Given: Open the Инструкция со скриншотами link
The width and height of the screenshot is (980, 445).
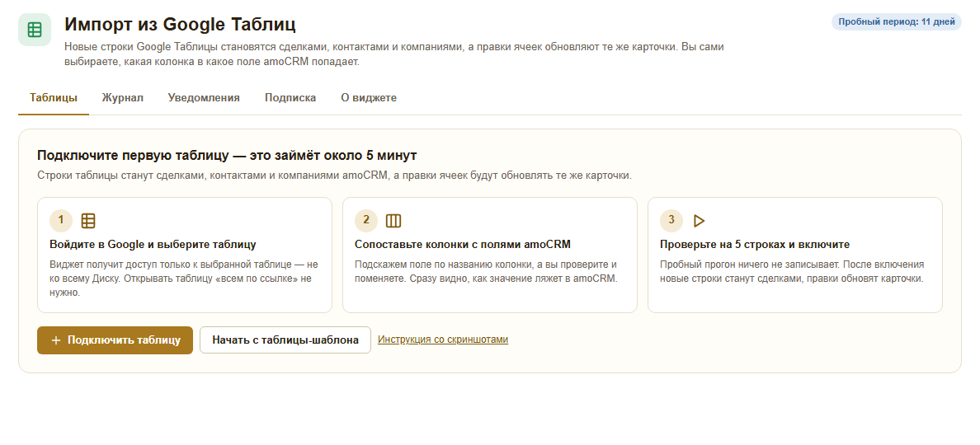Looking at the screenshot, I should pyautogui.click(x=443, y=340).
